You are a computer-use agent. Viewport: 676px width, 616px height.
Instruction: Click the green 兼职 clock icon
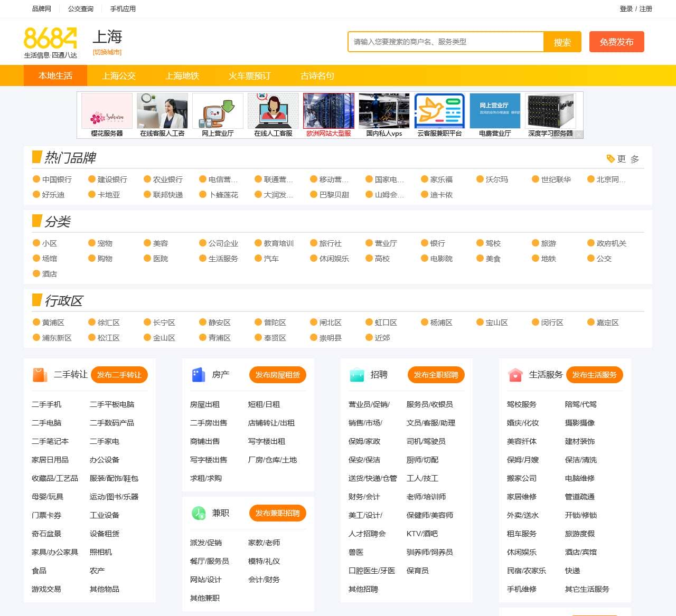click(x=199, y=513)
